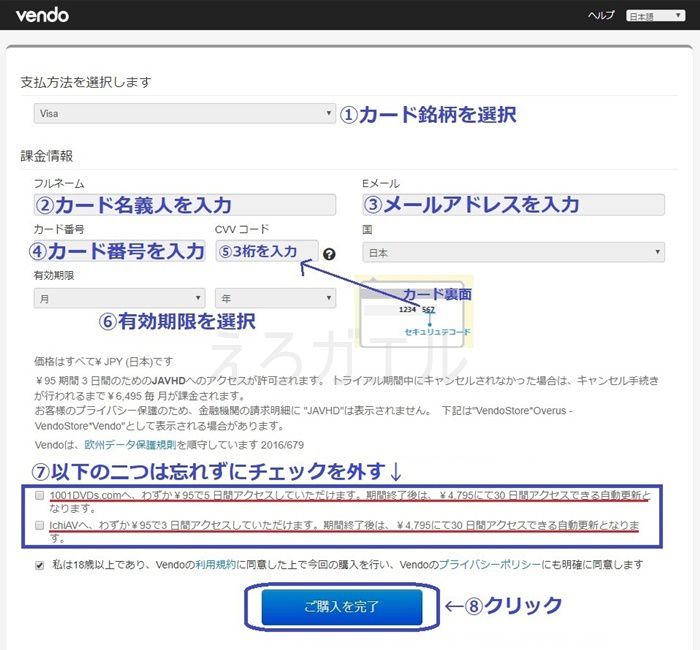Click the Eメール email input field
Screen dimensions: 700x650
(x=513, y=205)
